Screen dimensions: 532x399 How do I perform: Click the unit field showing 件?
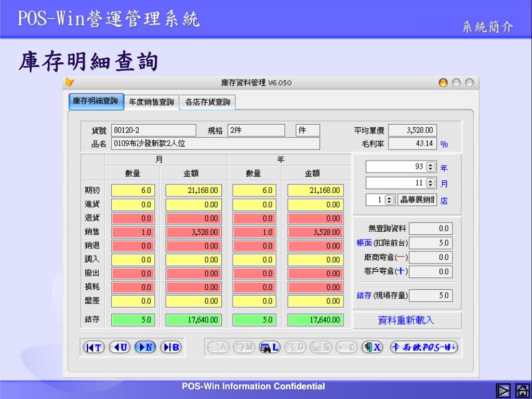(308, 130)
